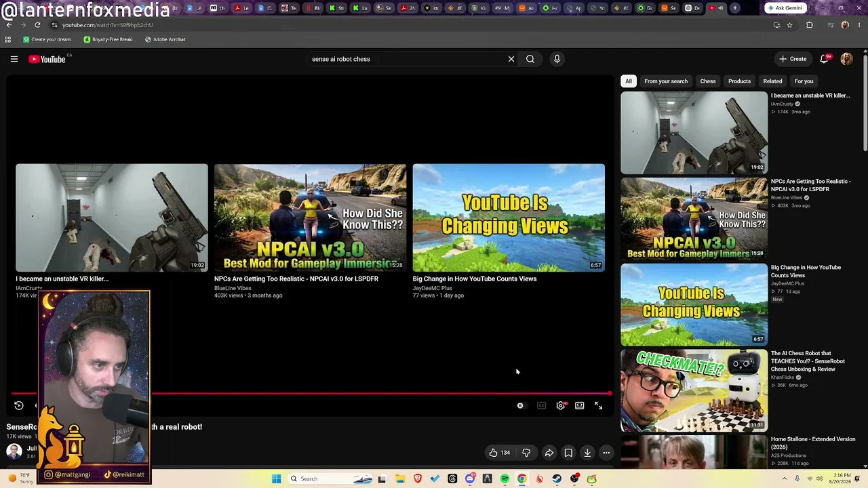Clear the search box text

click(511, 59)
